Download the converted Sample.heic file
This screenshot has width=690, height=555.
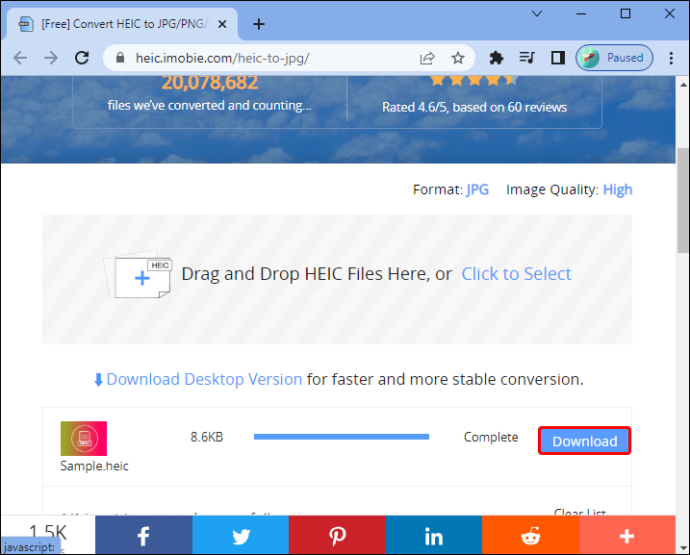(x=584, y=441)
